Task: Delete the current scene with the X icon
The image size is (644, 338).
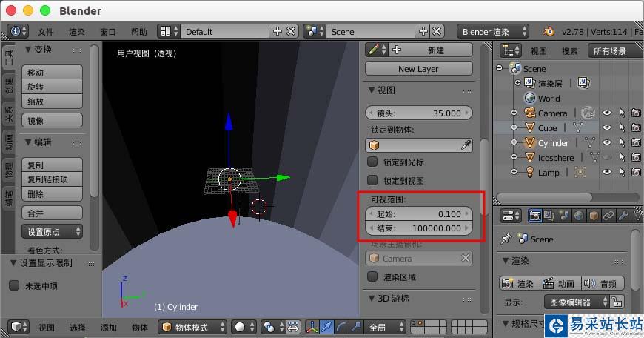Action: coord(437,31)
